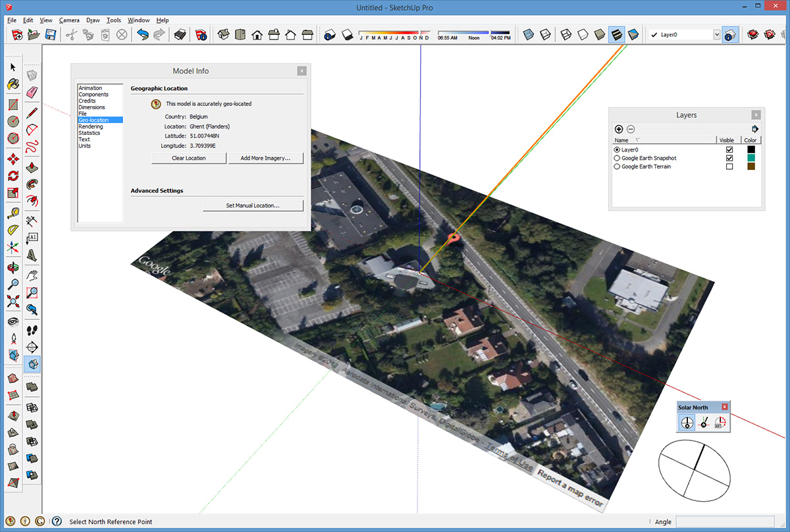This screenshot has height=532, width=790.
Task: Choose the pink Eraser tool
Action: click(x=32, y=92)
